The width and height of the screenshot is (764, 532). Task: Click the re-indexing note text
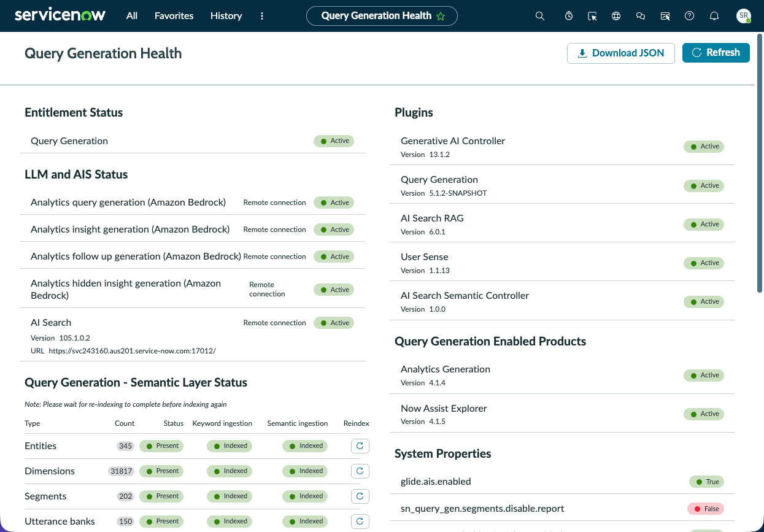[126, 404]
